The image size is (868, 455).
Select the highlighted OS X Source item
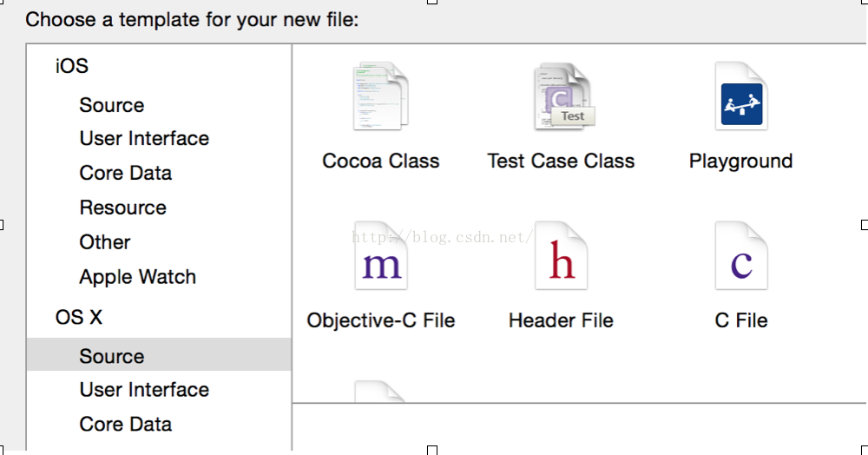[159, 354]
